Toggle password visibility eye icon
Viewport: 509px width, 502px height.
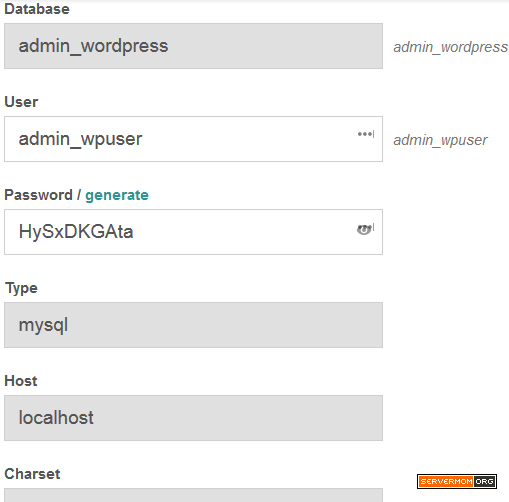(x=365, y=229)
